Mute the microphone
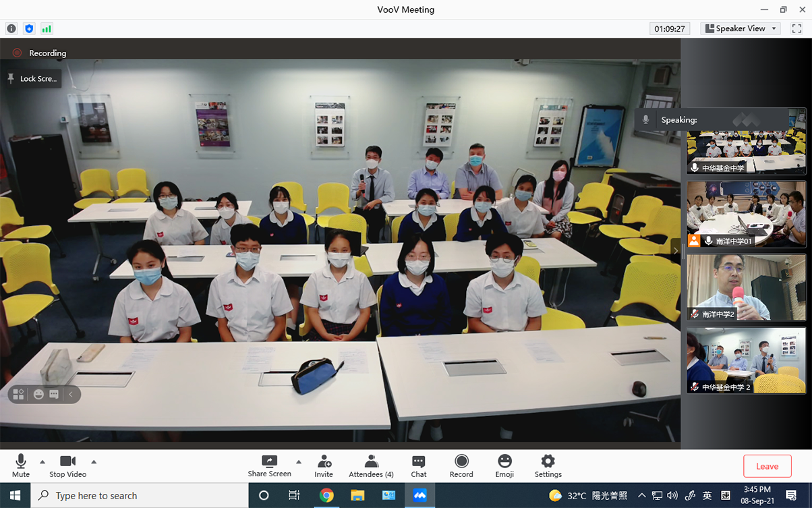 click(21, 465)
